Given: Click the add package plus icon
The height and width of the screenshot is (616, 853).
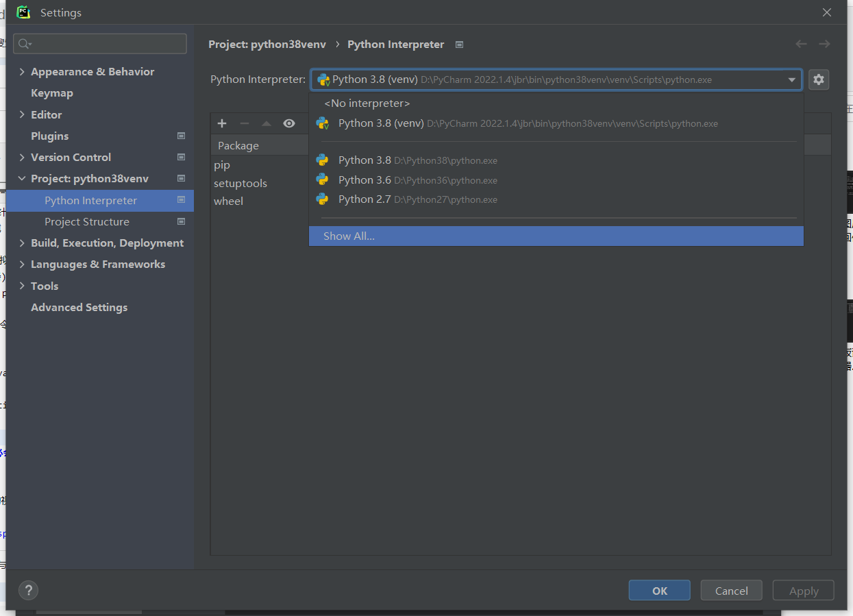Looking at the screenshot, I should tap(222, 123).
